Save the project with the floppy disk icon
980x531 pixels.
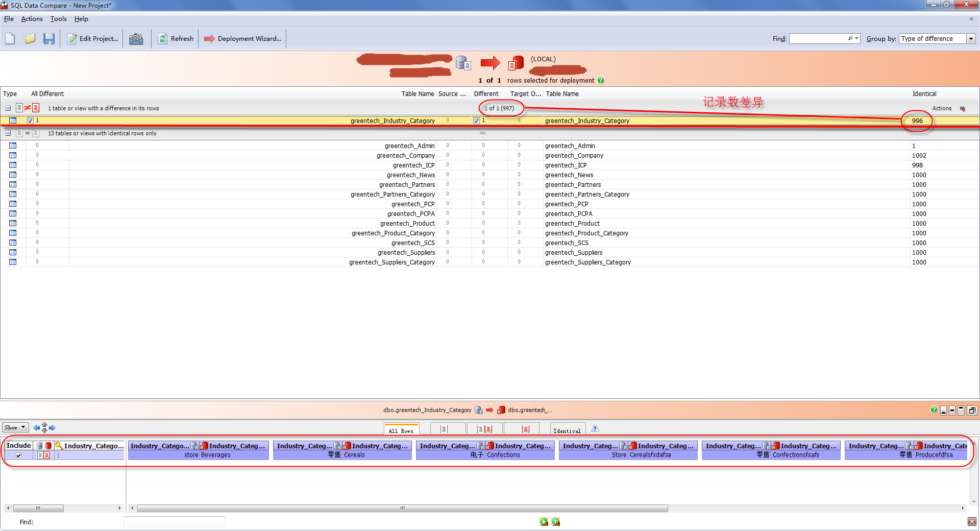(x=49, y=39)
